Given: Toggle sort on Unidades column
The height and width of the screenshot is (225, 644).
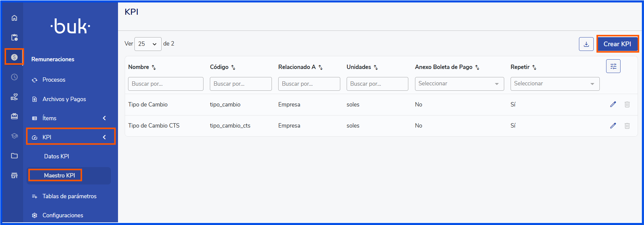Looking at the screenshot, I should pos(376,67).
